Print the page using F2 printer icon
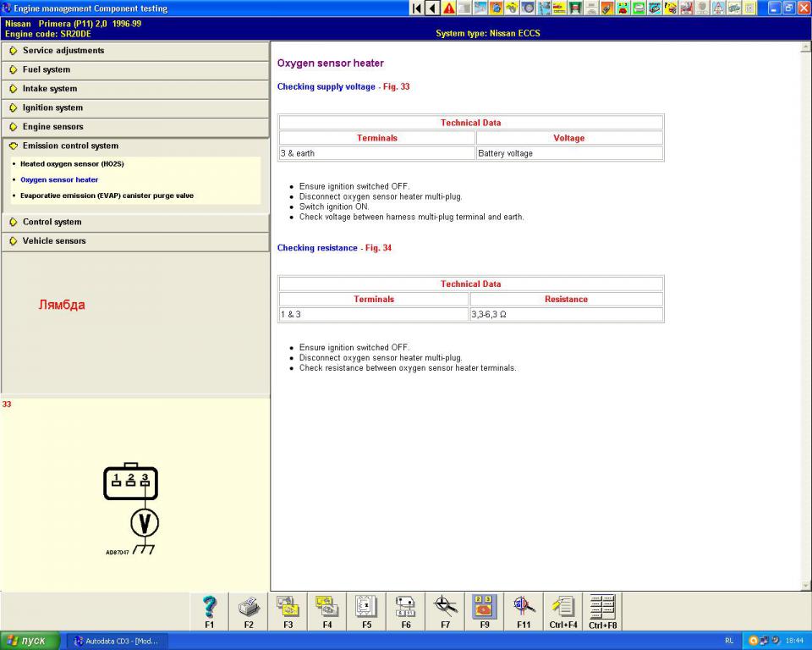This screenshot has height=650, width=812. click(249, 612)
